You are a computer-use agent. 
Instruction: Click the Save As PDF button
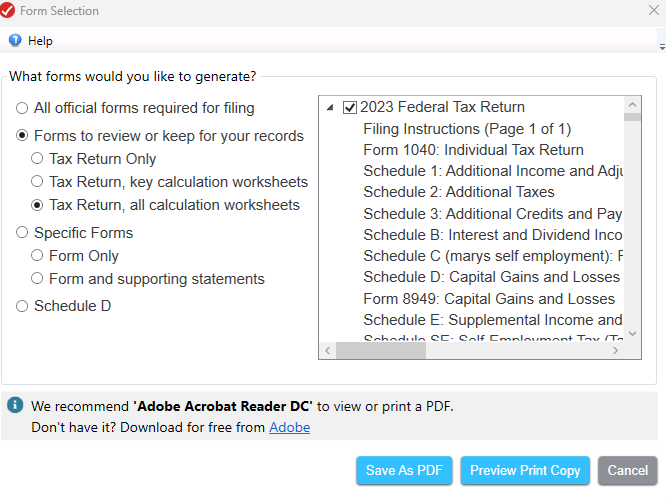(404, 470)
